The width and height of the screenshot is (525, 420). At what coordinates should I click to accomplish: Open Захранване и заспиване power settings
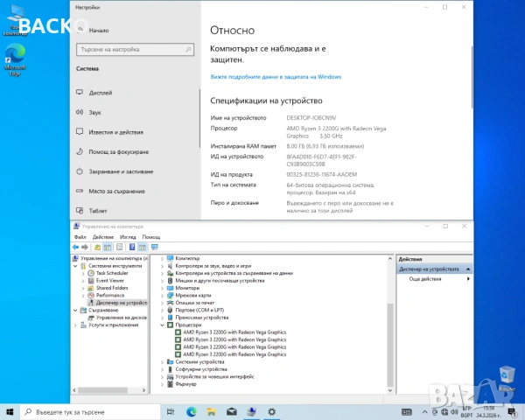[119, 171]
